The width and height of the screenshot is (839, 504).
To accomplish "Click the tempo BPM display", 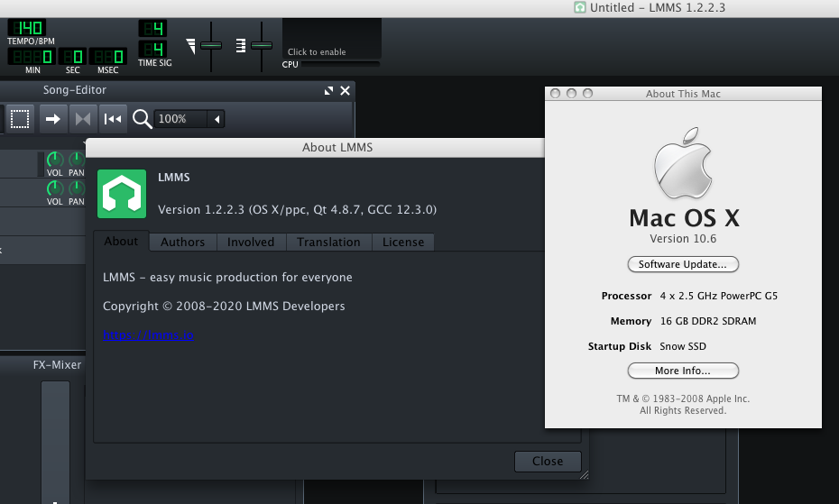I will [x=26, y=27].
